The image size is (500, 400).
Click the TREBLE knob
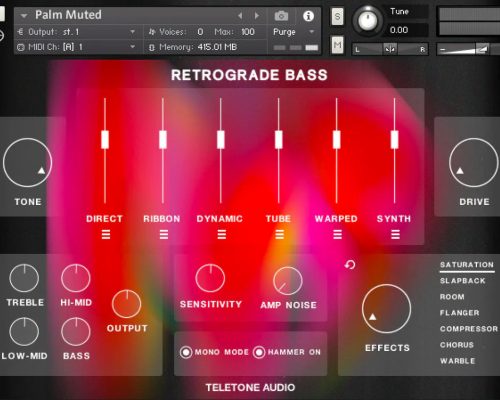point(24,278)
